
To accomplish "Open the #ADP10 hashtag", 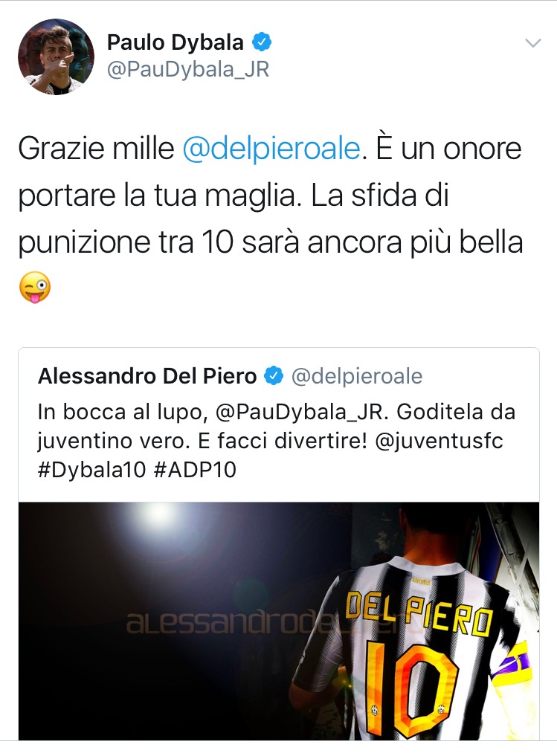I will (196, 470).
